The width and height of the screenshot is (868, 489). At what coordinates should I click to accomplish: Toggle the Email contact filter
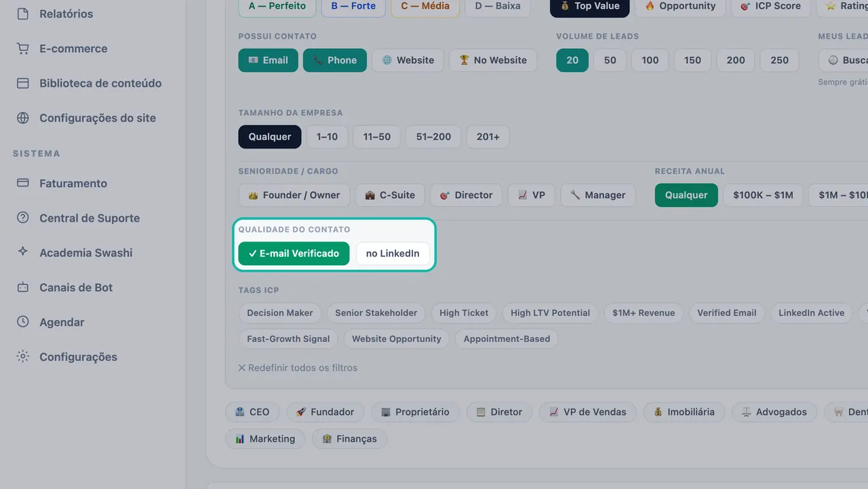click(268, 60)
